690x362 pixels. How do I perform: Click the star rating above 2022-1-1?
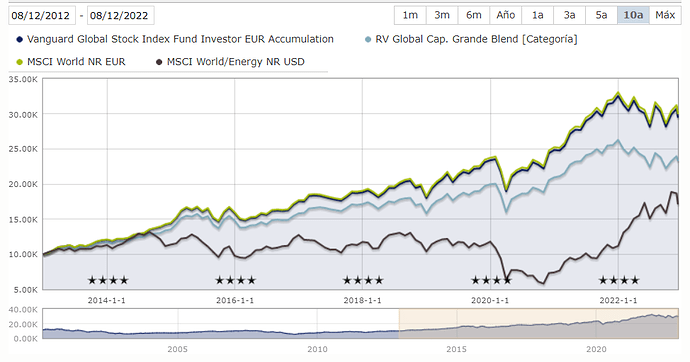tap(619, 280)
